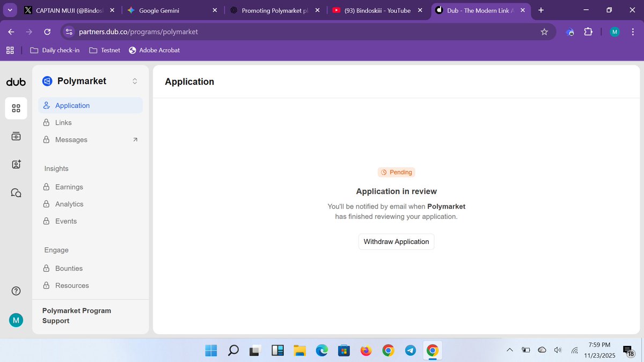Launch Firefox from taskbar
The height and width of the screenshot is (362, 644).
click(x=366, y=351)
